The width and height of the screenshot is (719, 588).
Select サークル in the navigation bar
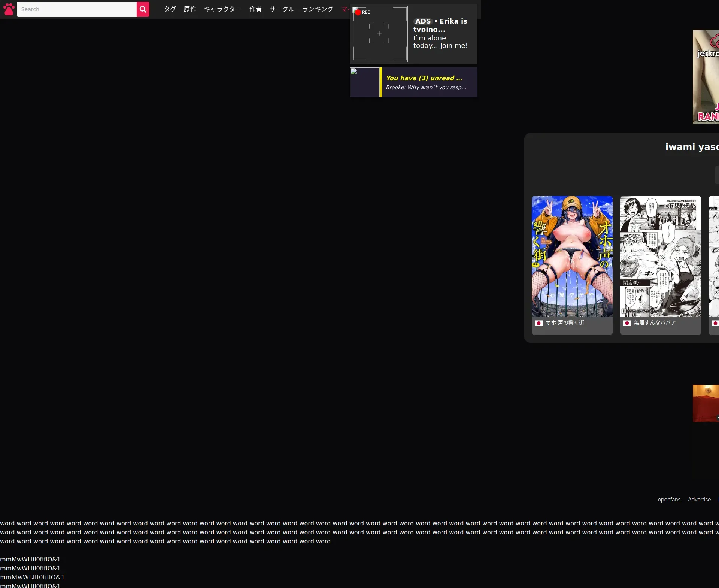[282, 9]
